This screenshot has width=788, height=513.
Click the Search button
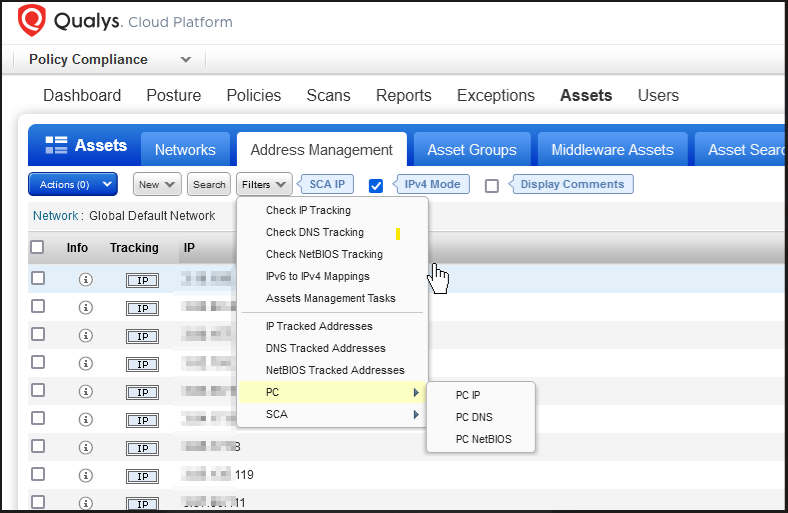pyautogui.click(x=209, y=185)
